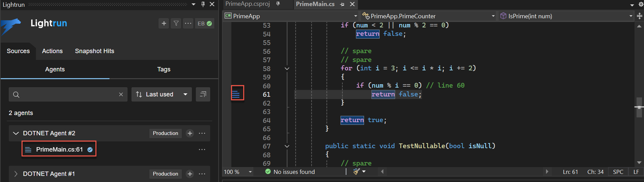
Task: Expand the DOTNET Agent #1 tree node
Action: coord(16,174)
